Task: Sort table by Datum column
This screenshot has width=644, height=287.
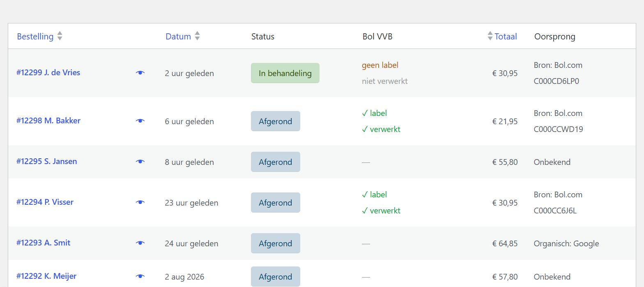Action: click(x=178, y=37)
